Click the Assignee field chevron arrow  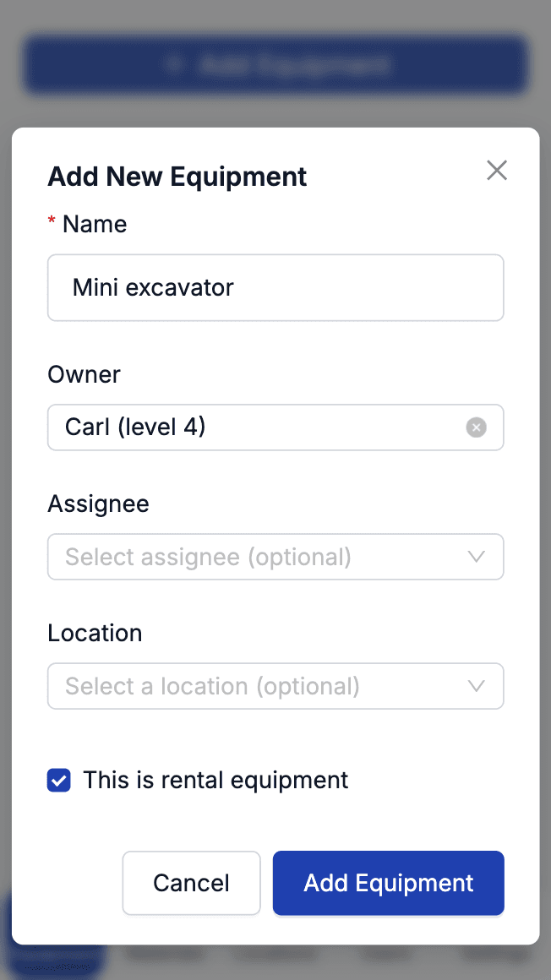[477, 557]
